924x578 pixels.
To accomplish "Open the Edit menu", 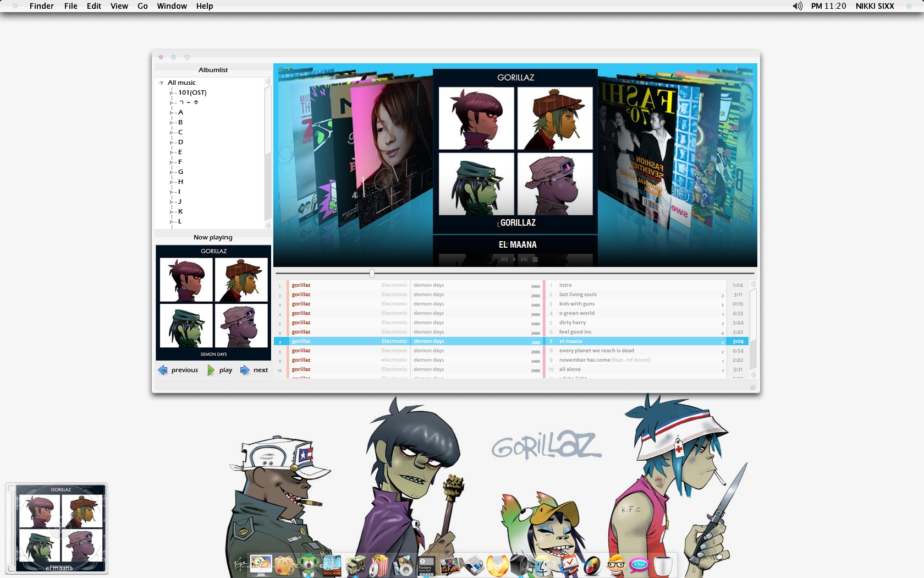I will pyautogui.click(x=94, y=6).
